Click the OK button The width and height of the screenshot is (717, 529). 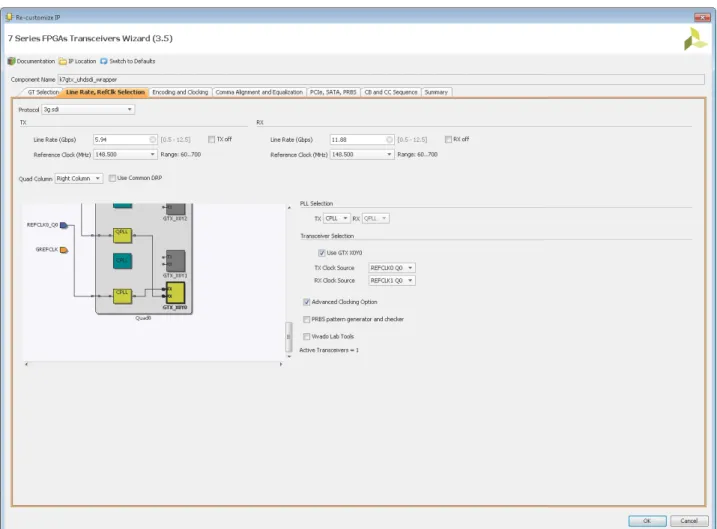point(647,521)
